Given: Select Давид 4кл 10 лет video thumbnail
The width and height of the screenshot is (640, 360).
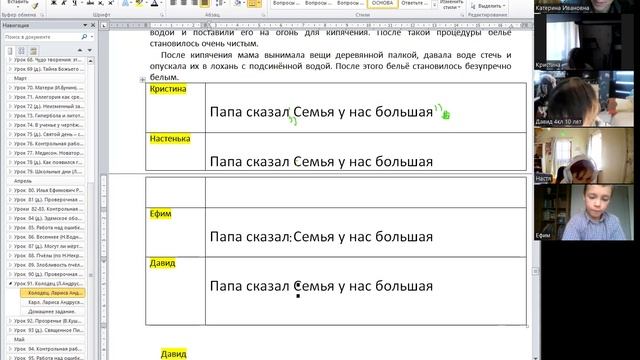Looking at the screenshot, I should pyautogui.click(x=584, y=98).
